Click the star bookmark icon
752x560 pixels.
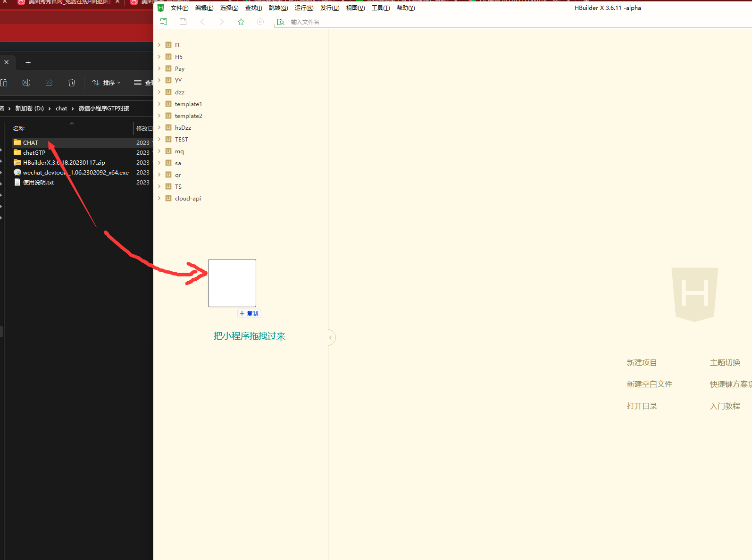[x=241, y=22]
